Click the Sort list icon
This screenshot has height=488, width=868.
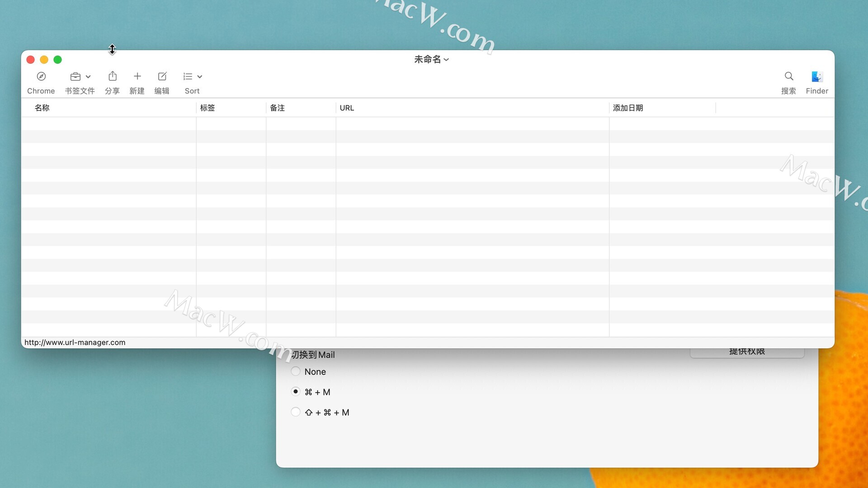click(188, 77)
